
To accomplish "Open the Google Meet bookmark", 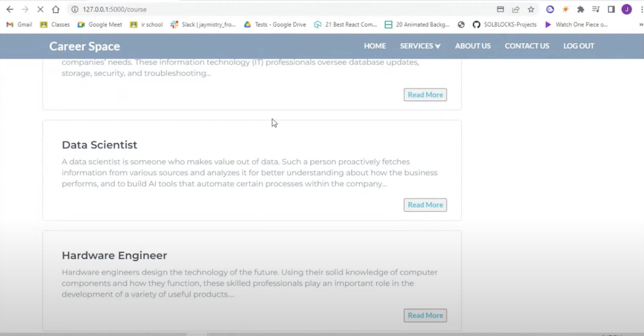I will [x=100, y=25].
